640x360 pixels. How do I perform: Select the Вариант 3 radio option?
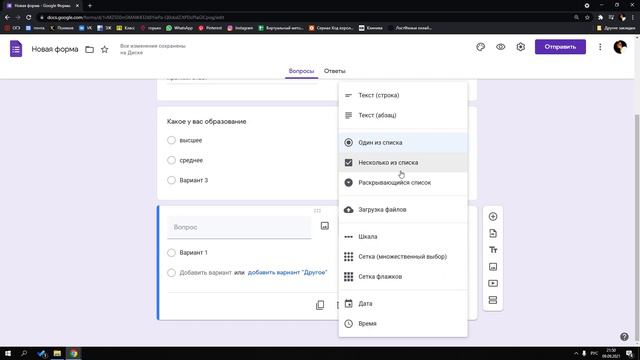(171, 180)
